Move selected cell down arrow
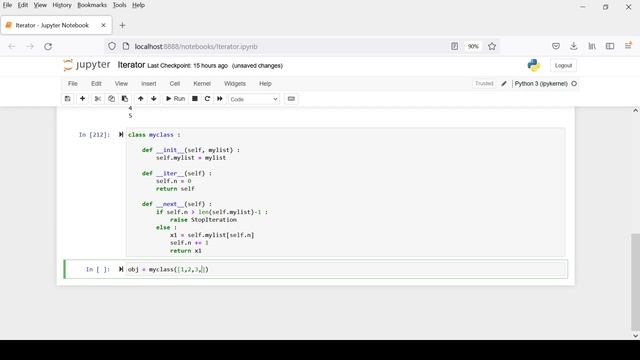 [x=154, y=99]
